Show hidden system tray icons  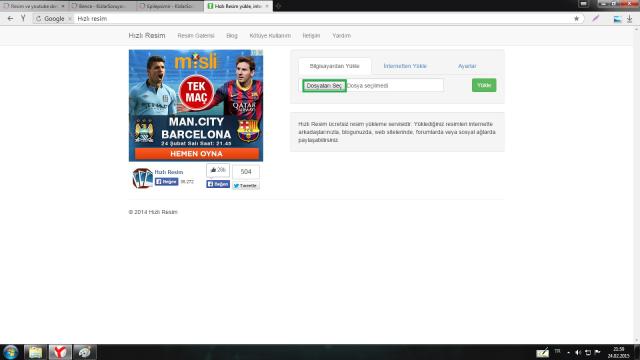pos(569,353)
